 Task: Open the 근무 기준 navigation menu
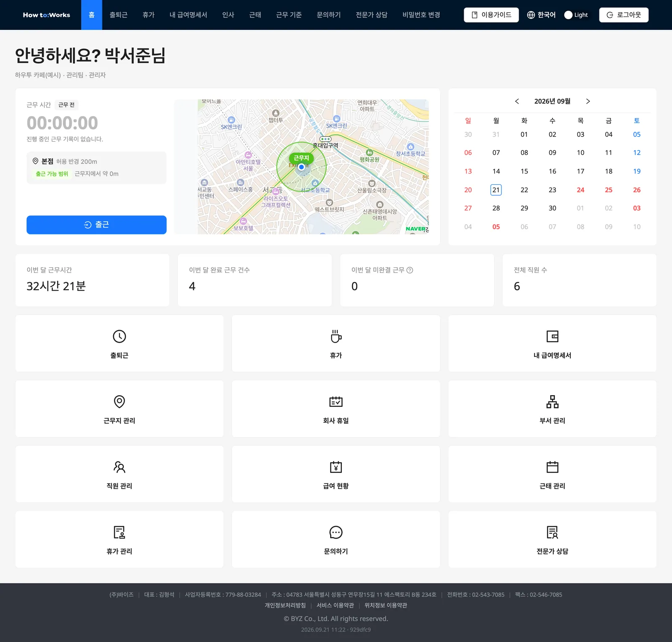coord(289,15)
